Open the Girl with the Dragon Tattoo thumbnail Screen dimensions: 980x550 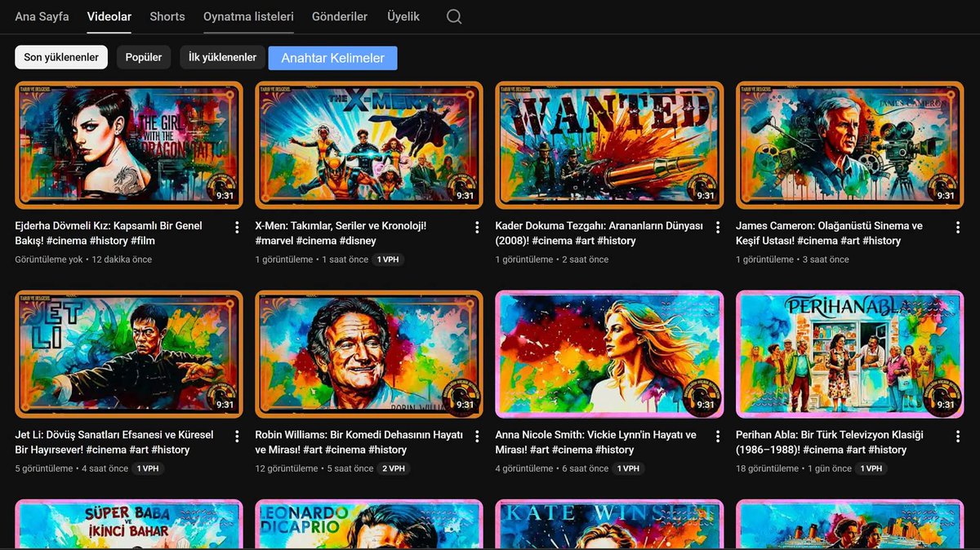(x=129, y=145)
